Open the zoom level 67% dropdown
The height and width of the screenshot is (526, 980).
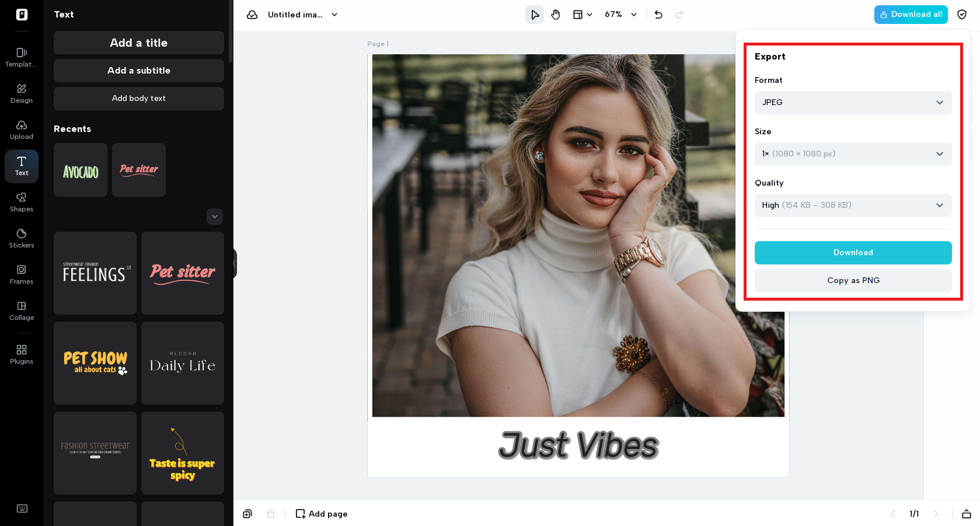tap(620, 14)
